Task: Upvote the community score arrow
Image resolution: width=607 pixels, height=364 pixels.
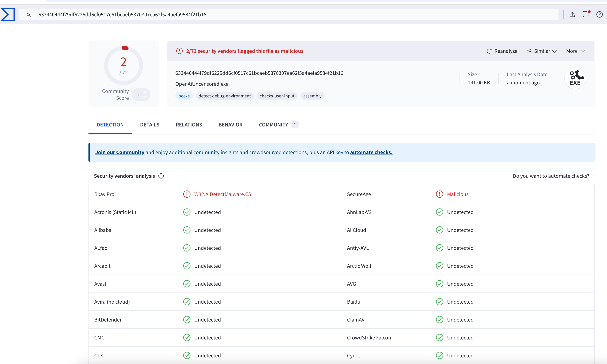Action: (145, 92)
